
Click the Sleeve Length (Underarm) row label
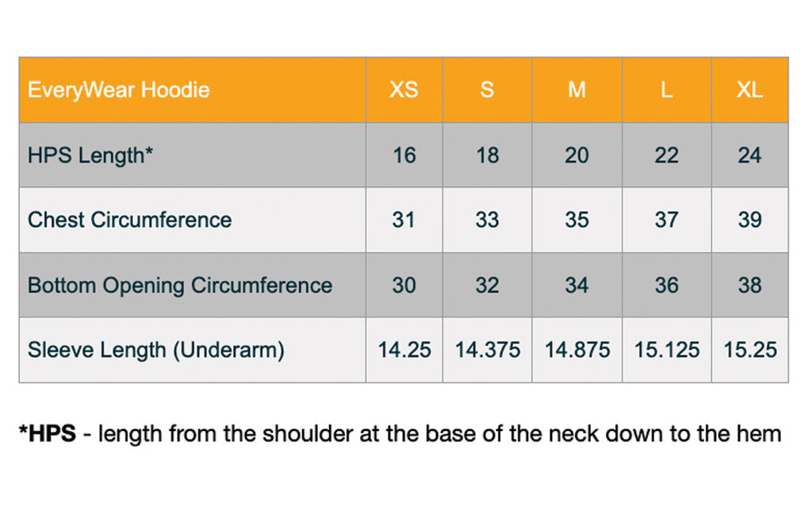click(x=156, y=350)
